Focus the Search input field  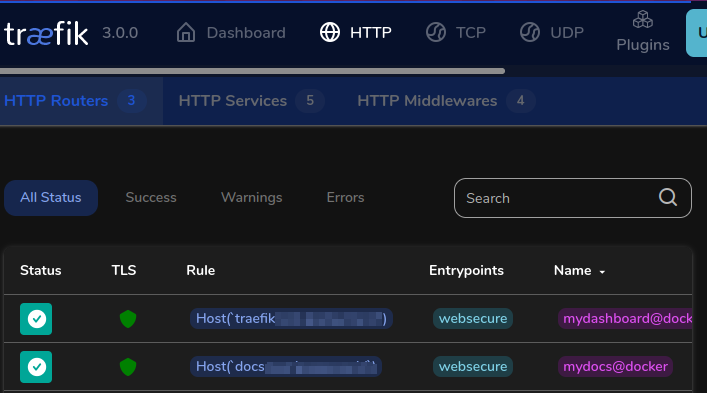pyautogui.click(x=573, y=198)
